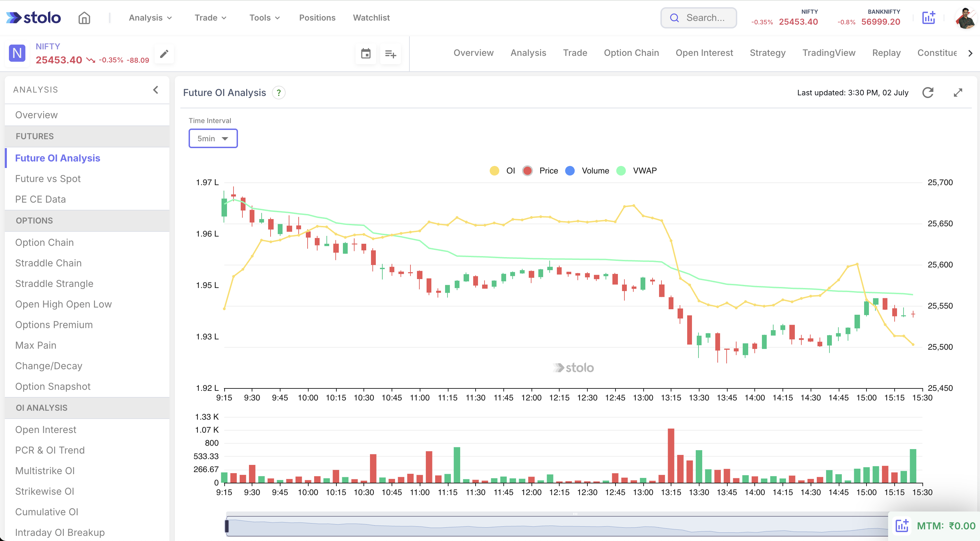Open Straddle Chain in sidebar
980x541 pixels.
tap(87, 263)
